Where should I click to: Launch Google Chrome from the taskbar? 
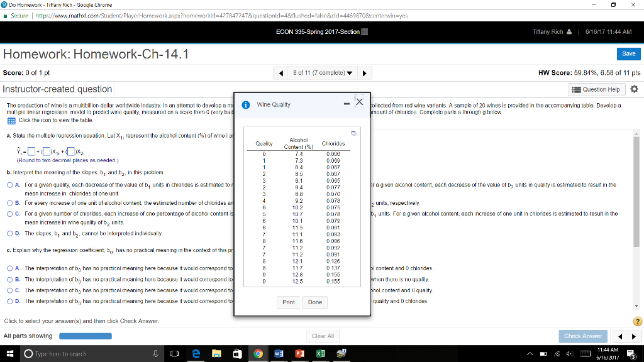click(x=257, y=353)
